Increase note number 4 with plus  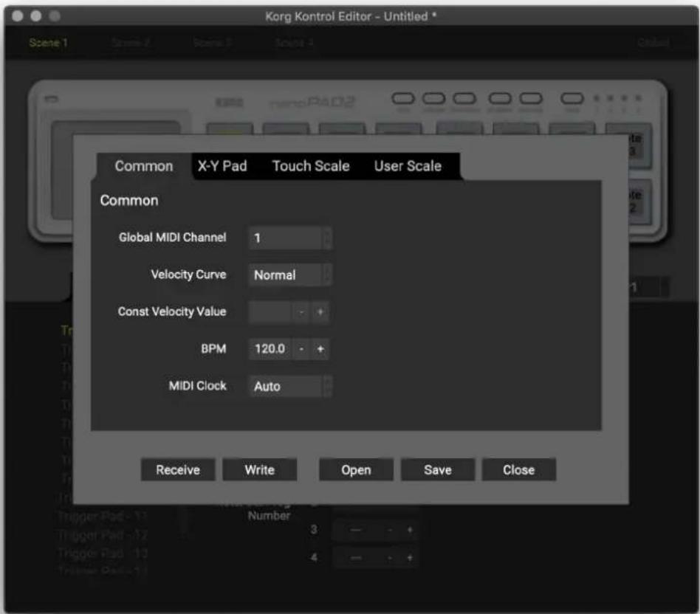[410, 558]
